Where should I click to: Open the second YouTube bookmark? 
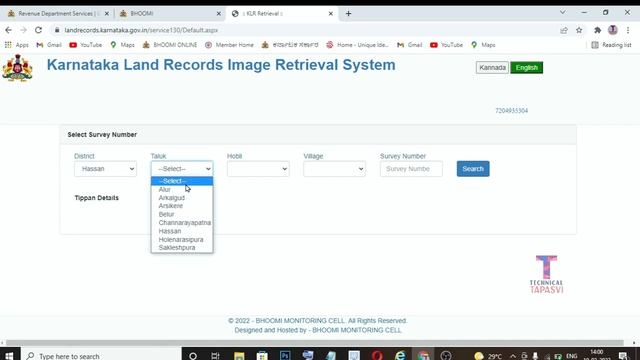447,45
